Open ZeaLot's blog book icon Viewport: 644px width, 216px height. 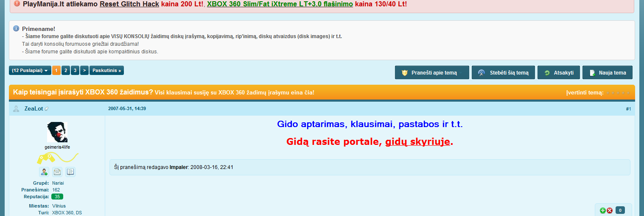click(x=70, y=172)
